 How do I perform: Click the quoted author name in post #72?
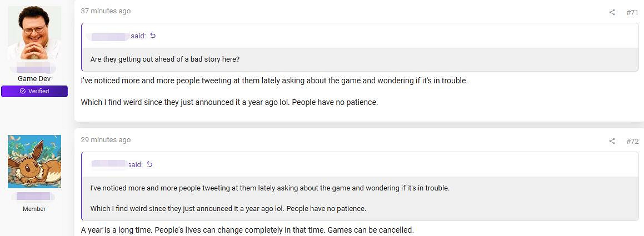coord(109,164)
